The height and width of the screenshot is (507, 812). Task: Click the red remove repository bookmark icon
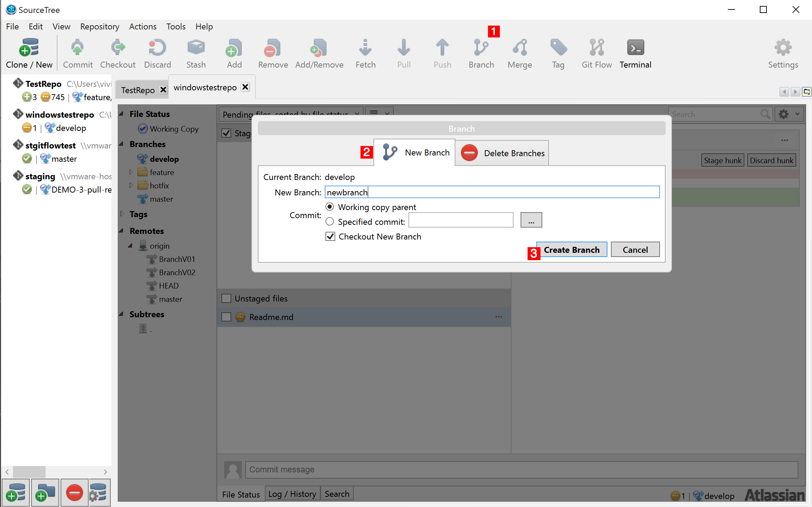click(x=74, y=493)
